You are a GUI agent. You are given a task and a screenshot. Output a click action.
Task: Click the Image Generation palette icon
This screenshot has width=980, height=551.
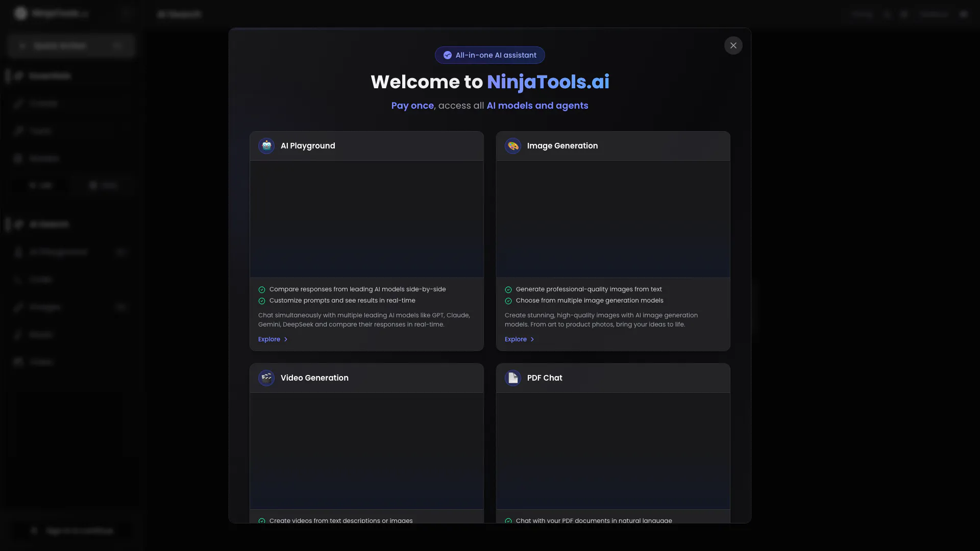tap(513, 146)
